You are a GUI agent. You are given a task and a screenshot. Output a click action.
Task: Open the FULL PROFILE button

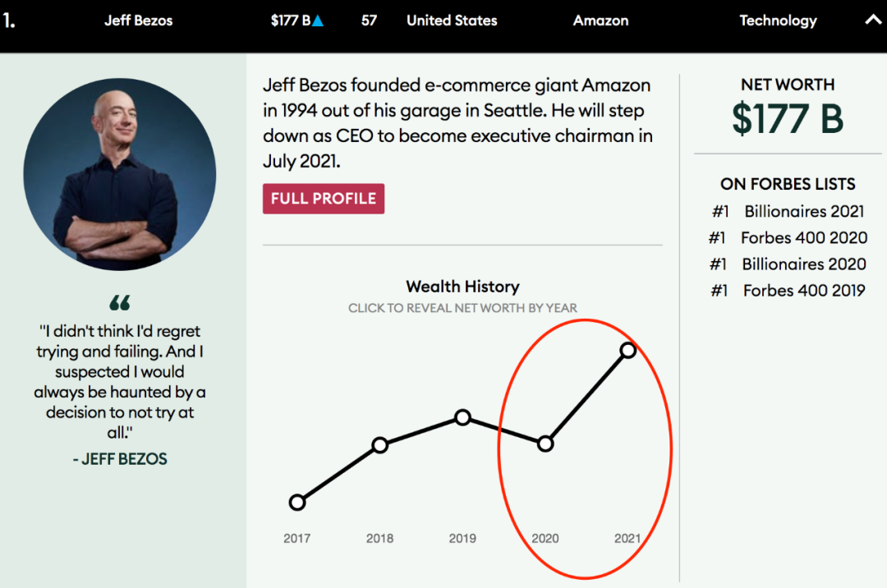324,199
